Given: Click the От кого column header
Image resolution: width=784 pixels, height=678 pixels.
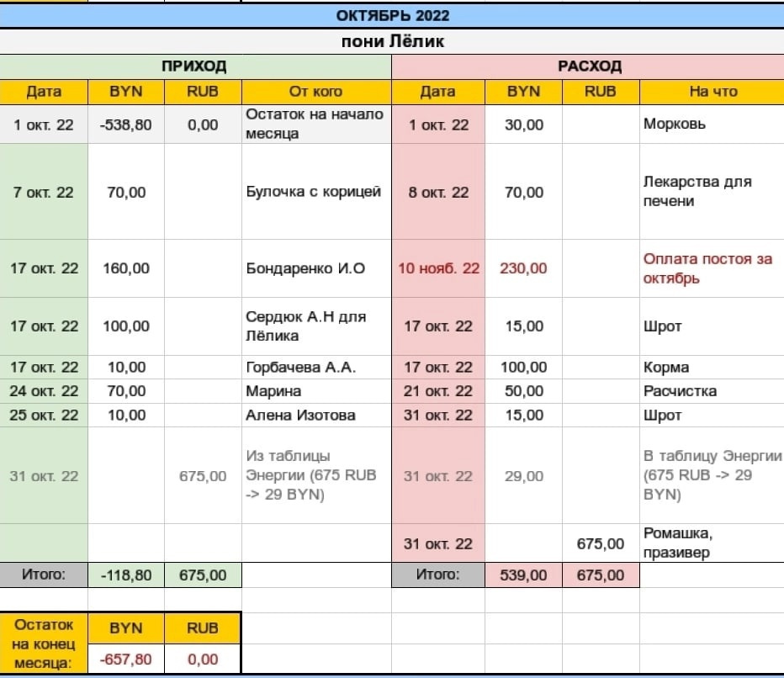Looking at the screenshot, I should [315, 92].
